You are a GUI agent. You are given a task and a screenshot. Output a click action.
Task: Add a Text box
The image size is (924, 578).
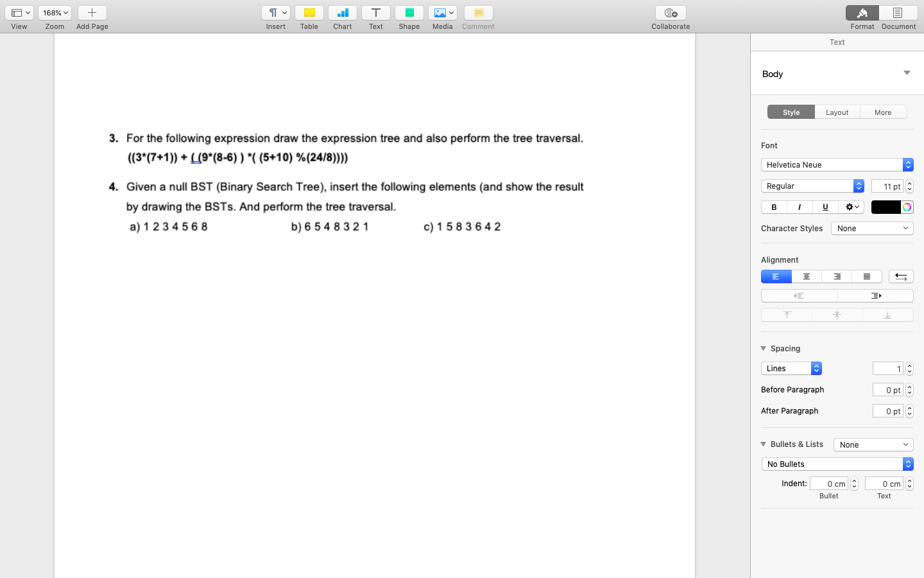tap(375, 13)
